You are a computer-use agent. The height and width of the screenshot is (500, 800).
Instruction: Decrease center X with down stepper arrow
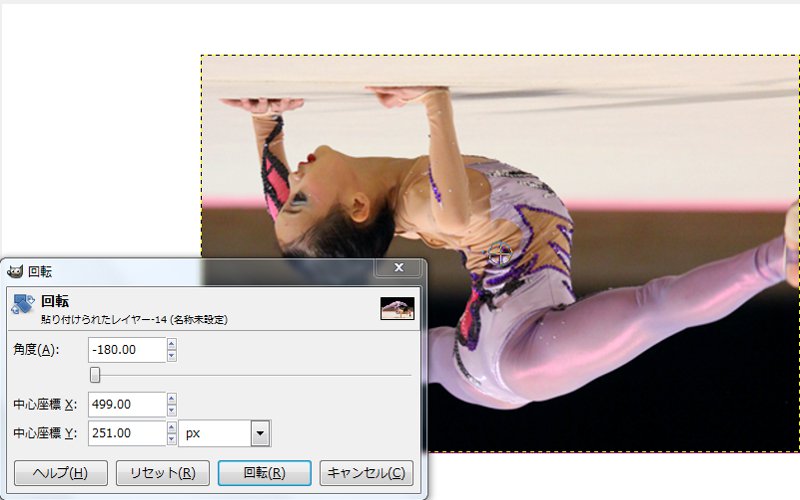pos(172,410)
